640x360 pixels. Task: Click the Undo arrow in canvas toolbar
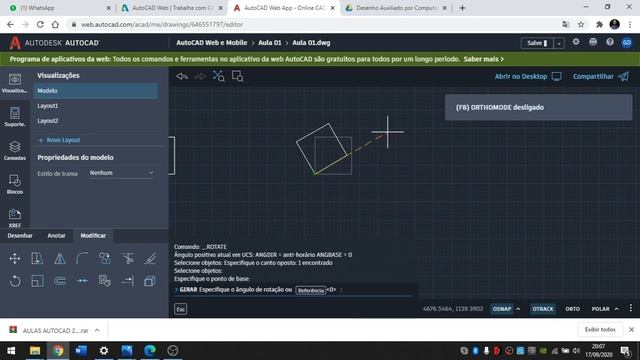click(182, 76)
